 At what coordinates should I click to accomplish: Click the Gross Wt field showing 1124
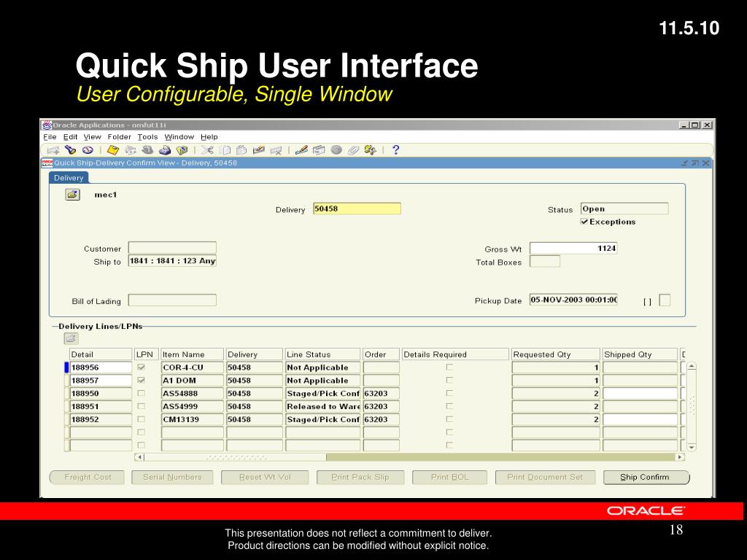tap(573, 248)
